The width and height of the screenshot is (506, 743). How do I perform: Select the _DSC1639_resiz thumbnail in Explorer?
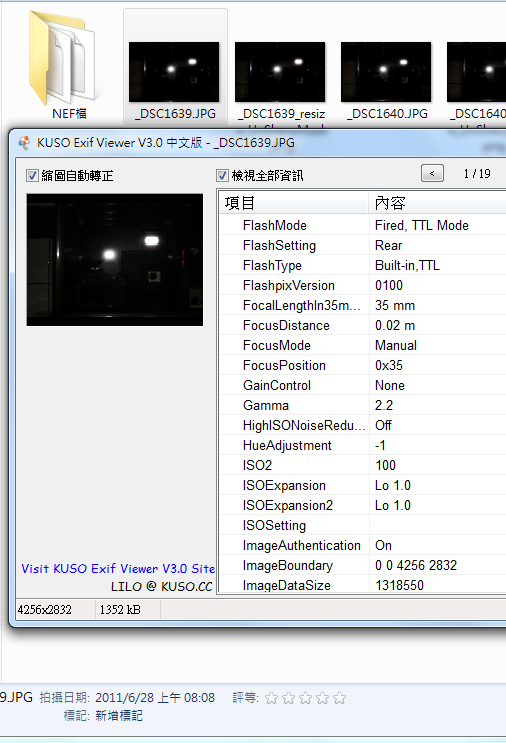click(x=280, y=72)
